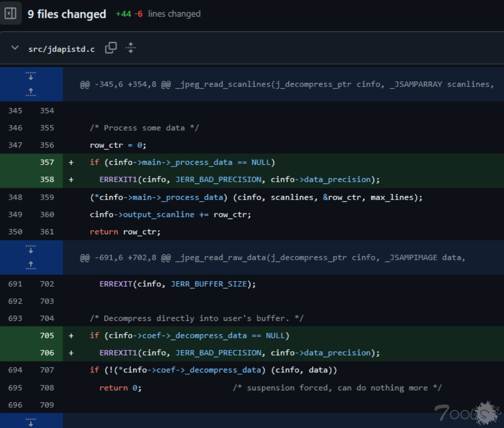Click the "row_ctr = 0;" code line

[x=118, y=145]
